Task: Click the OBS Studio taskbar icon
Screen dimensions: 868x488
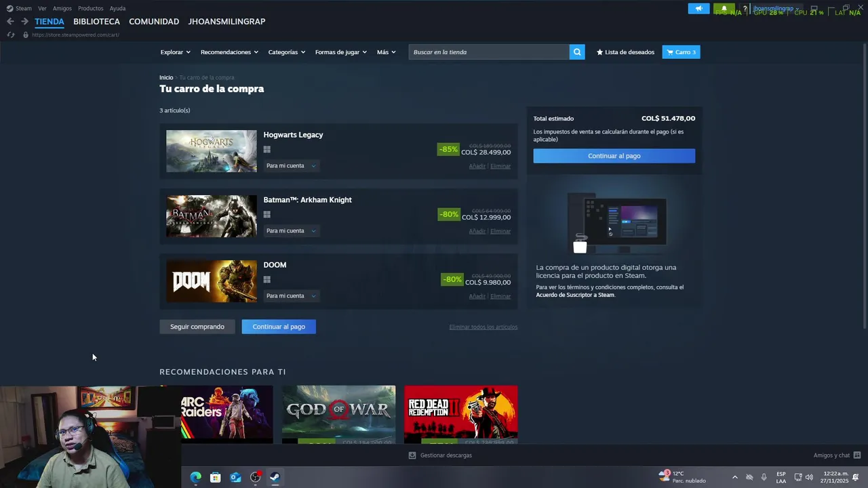Action: click(x=256, y=477)
